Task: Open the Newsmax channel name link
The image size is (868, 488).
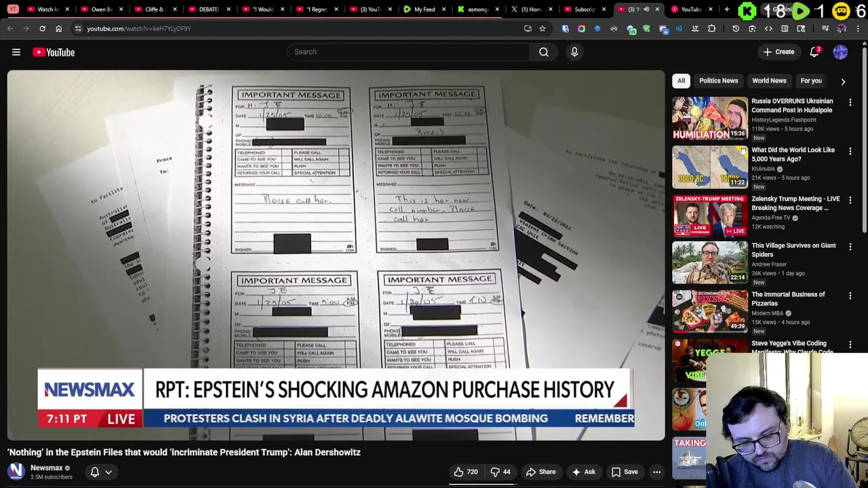Action: pyautogui.click(x=46, y=468)
